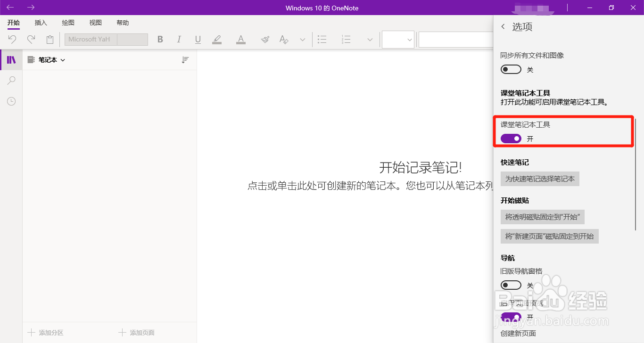
Task: Click the back arrow in title bar
Action: tap(10, 8)
